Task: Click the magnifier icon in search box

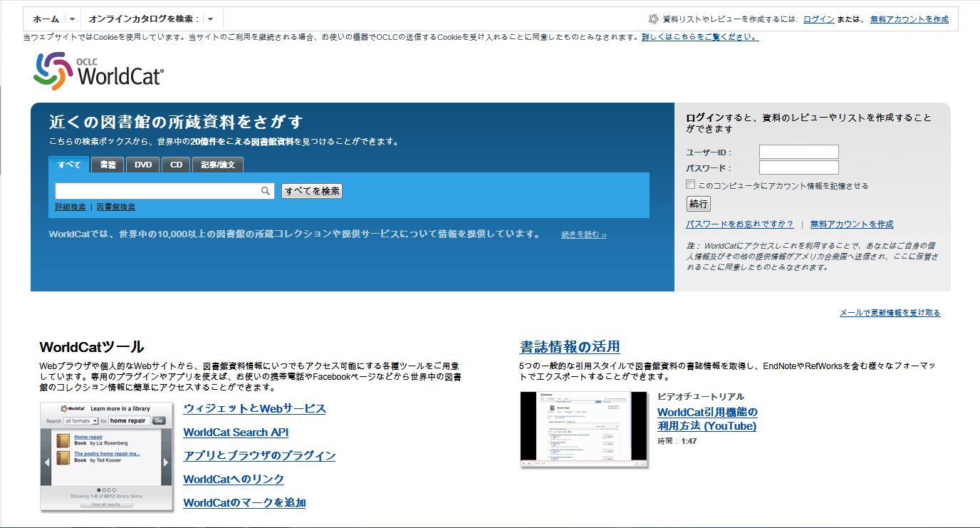Action: point(265,191)
